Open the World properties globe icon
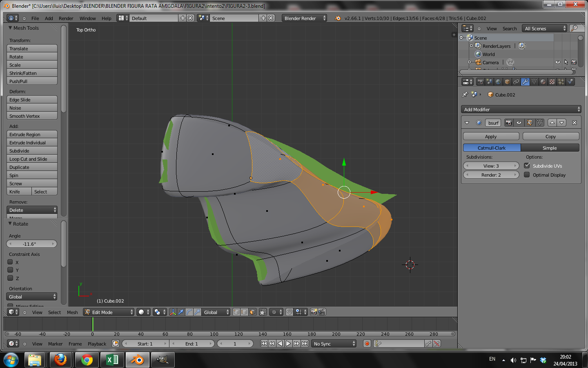Image resolution: width=588 pixels, height=368 pixels. pyautogui.click(x=498, y=82)
